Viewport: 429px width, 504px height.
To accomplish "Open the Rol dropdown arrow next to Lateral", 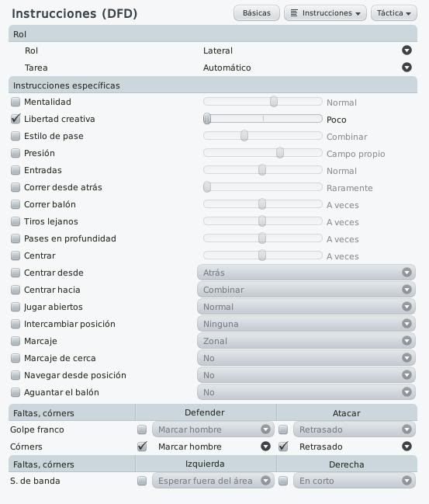I will point(407,50).
